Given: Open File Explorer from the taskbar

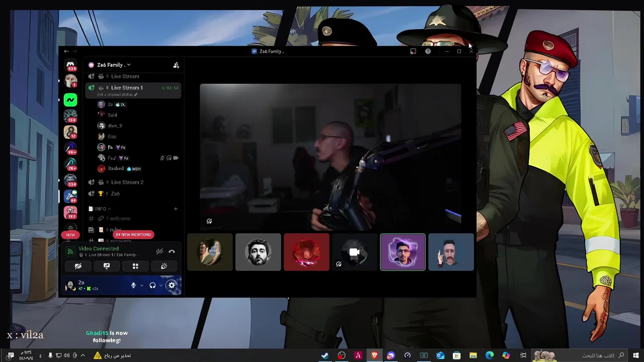Looking at the screenshot, I should (x=473, y=355).
